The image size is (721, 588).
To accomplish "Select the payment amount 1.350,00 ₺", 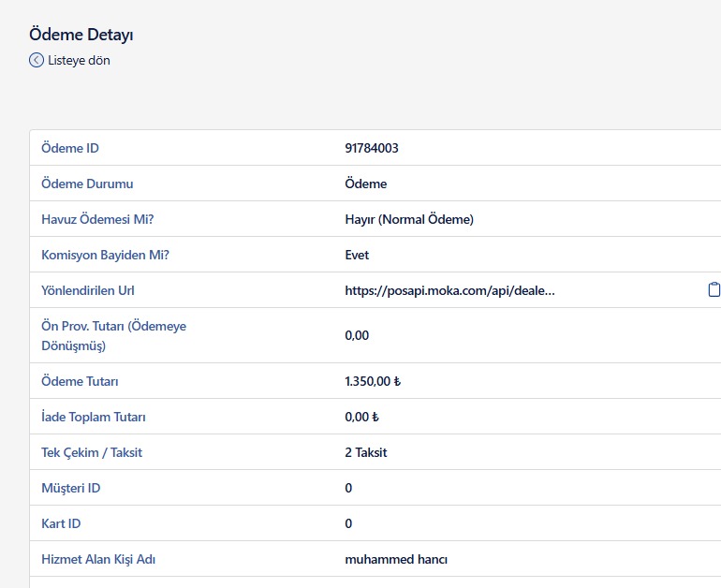I will 373,381.
